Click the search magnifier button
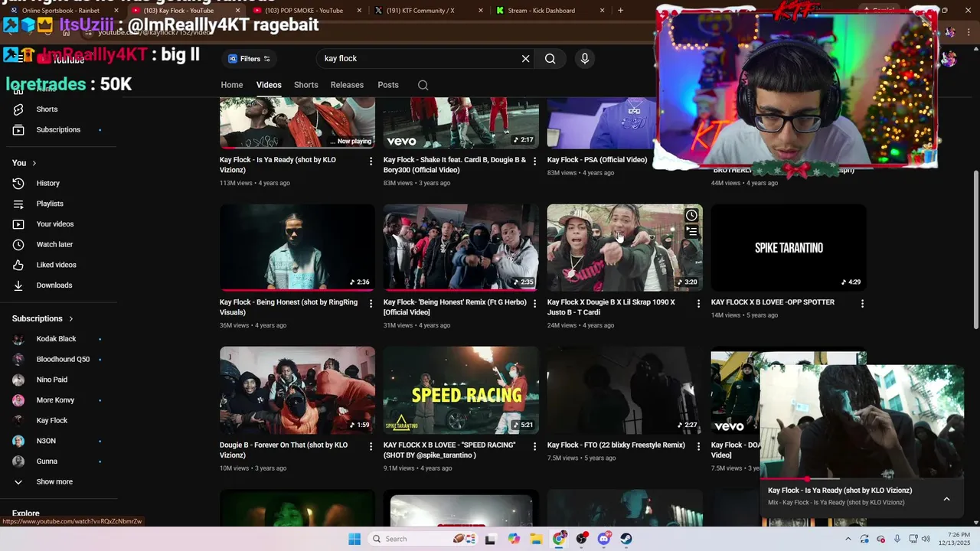The width and height of the screenshot is (980, 551). pyautogui.click(x=550, y=59)
